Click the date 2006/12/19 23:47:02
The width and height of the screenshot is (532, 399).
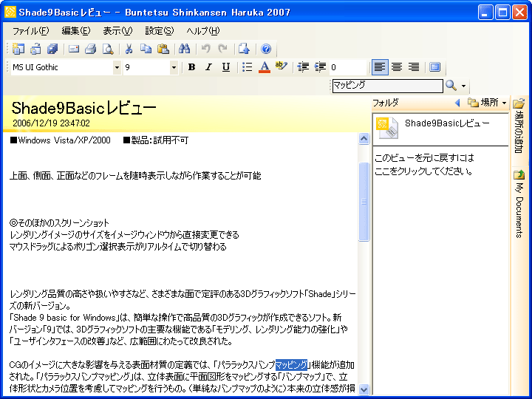(51, 123)
